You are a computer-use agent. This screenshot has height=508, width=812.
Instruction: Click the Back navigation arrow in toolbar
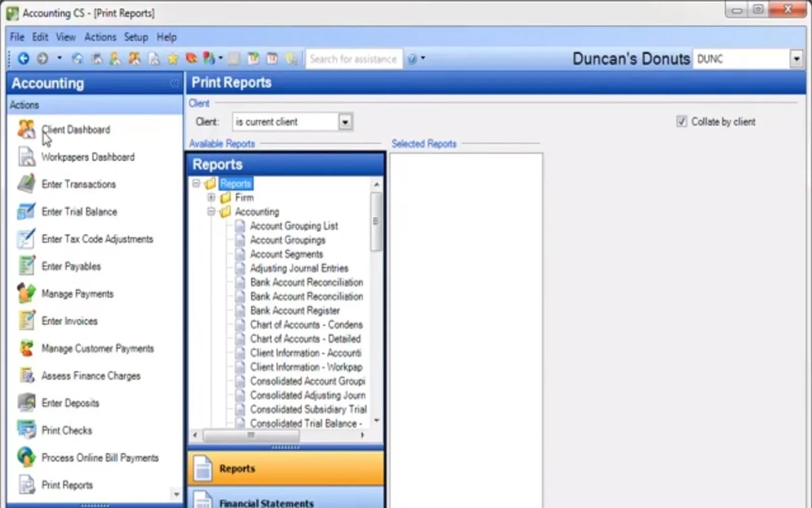[23, 58]
